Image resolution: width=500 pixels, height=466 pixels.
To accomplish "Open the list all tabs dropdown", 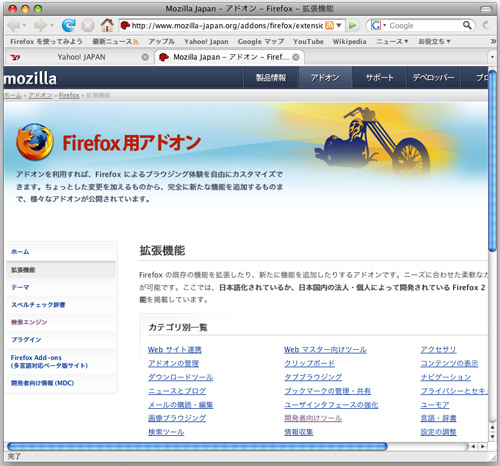I will (x=493, y=57).
